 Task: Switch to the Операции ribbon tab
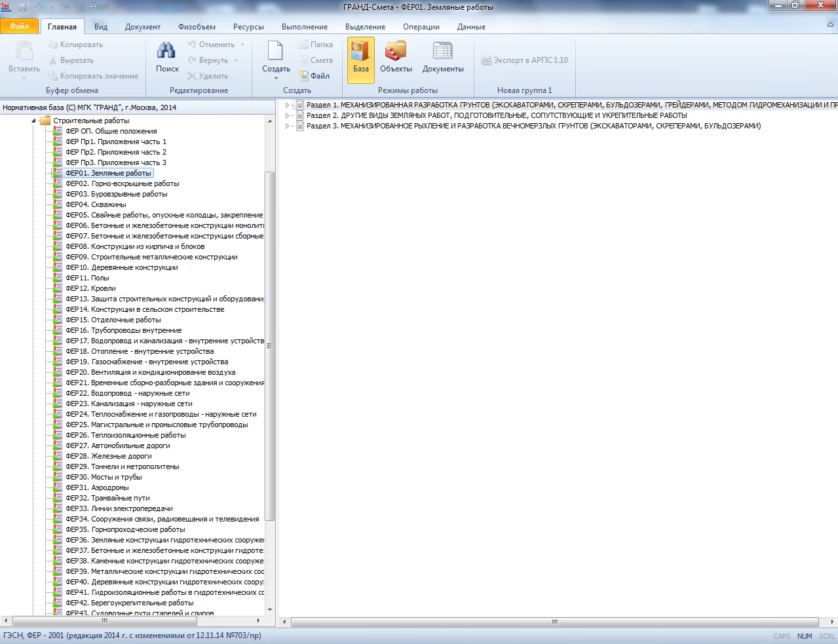421,27
